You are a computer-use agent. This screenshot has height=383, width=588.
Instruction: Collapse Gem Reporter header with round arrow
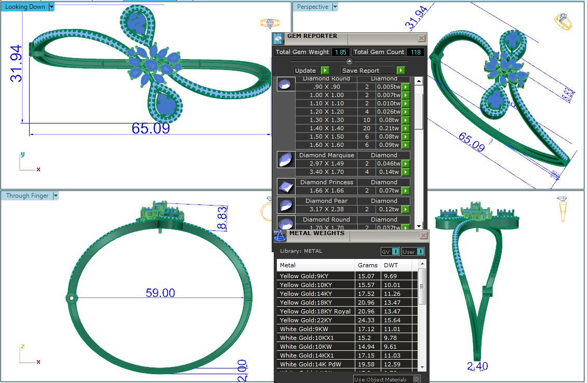[350, 61]
